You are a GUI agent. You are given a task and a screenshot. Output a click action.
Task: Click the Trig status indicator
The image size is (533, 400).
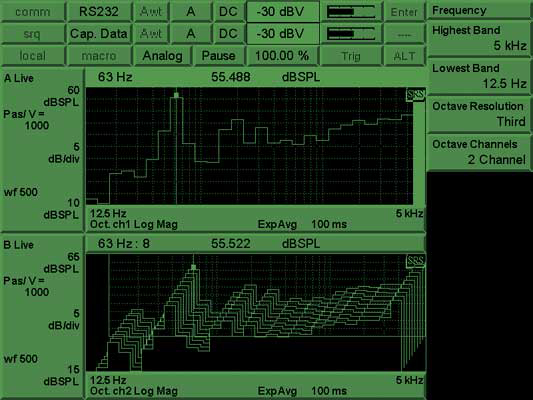(350, 56)
